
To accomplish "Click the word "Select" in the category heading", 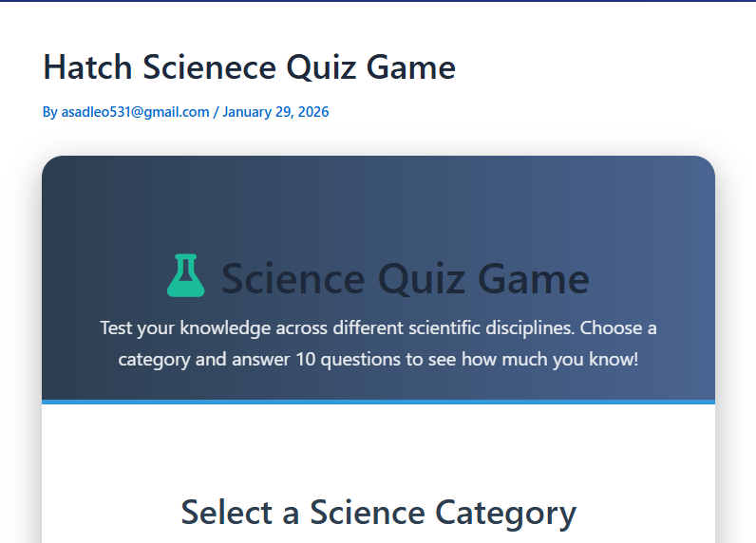I will [226, 513].
